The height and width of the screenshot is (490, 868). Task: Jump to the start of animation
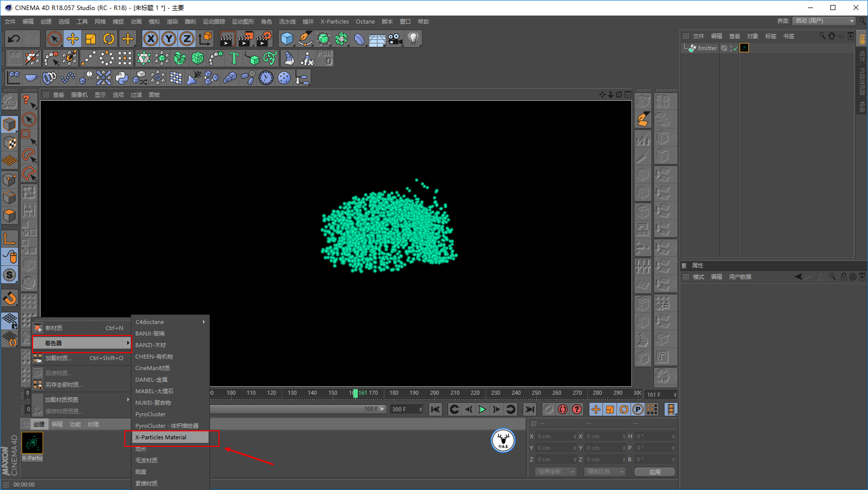(x=436, y=409)
